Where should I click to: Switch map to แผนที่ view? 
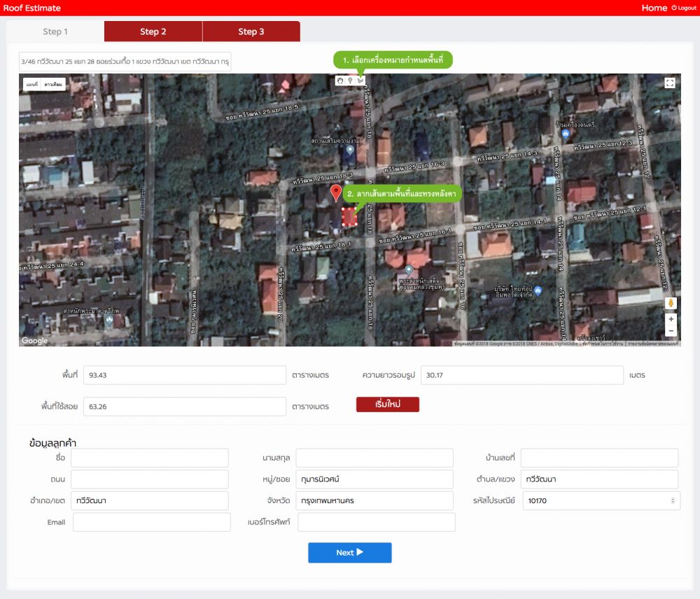[31, 85]
